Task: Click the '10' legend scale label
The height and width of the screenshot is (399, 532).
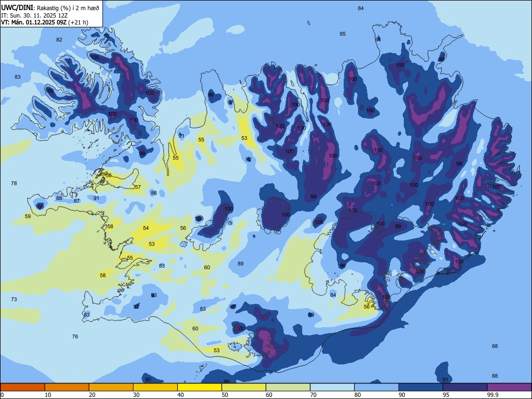Action: click(x=48, y=395)
